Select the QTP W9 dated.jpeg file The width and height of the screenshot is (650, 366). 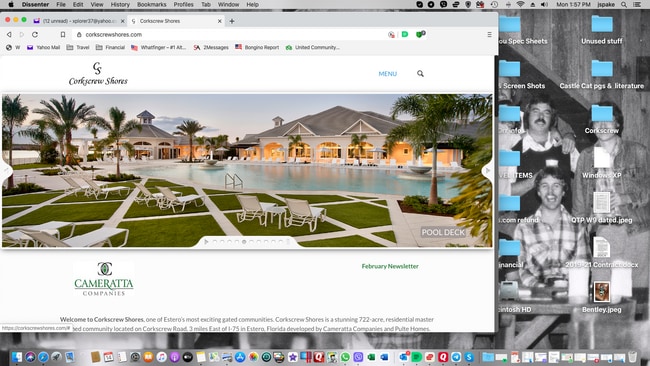tap(602, 208)
